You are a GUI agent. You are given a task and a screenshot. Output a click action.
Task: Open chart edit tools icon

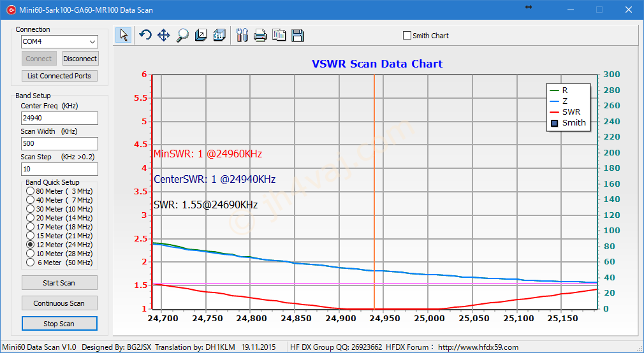pos(242,35)
